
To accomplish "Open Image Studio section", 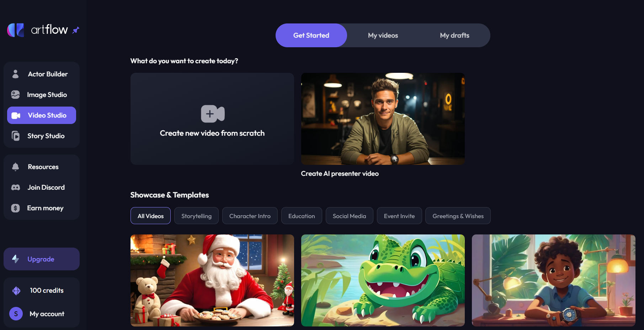I will (x=42, y=94).
